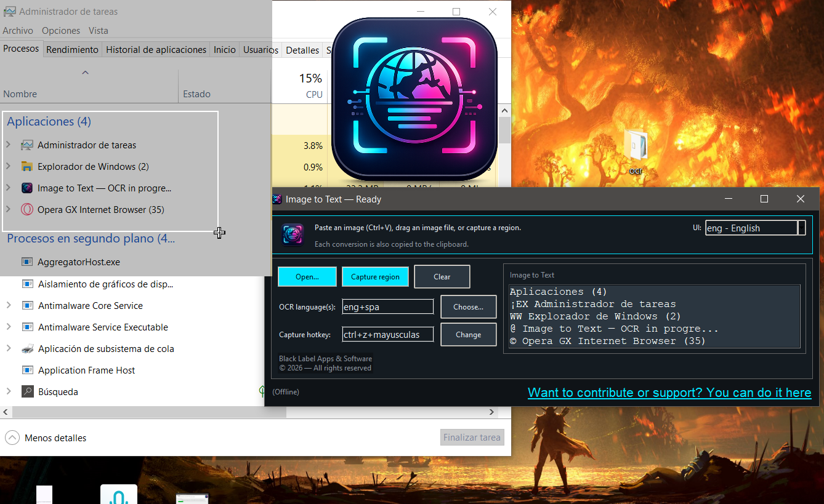The image size is (824, 504).
Task: Click the Búsqueda magnifier icon
Action: click(x=27, y=391)
